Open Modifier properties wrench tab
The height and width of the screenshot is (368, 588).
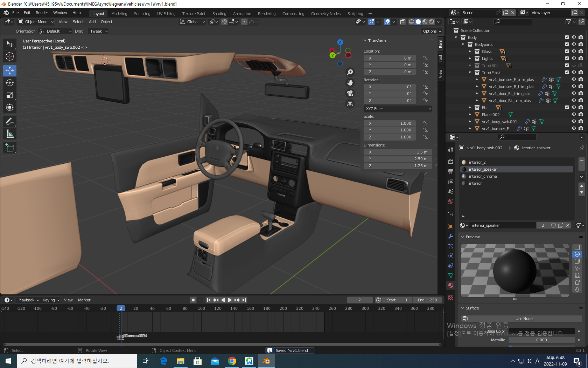pos(451,236)
